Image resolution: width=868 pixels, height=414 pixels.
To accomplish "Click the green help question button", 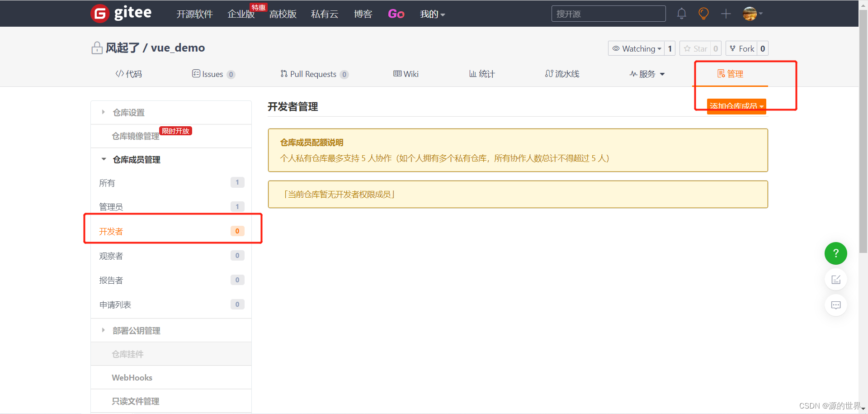I will 836,253.
